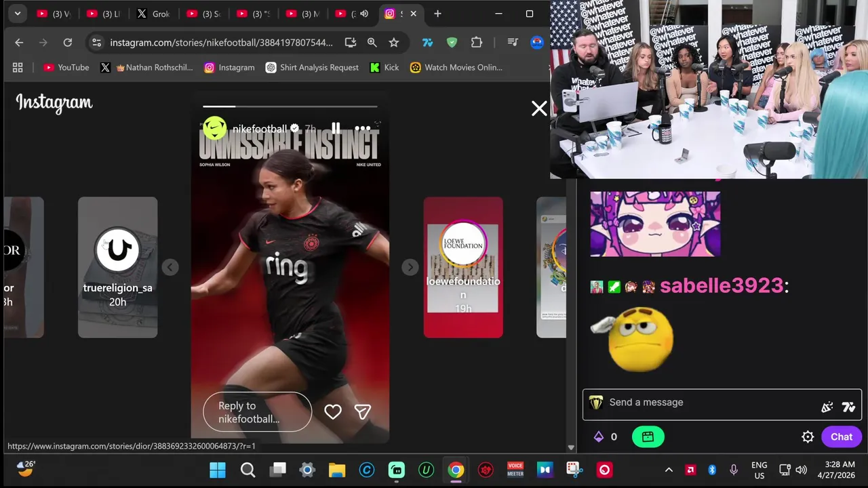Click the Reply to nikefootball input field
The width and height of the screenshot is (868, 488).
click(x=257, y=412)
